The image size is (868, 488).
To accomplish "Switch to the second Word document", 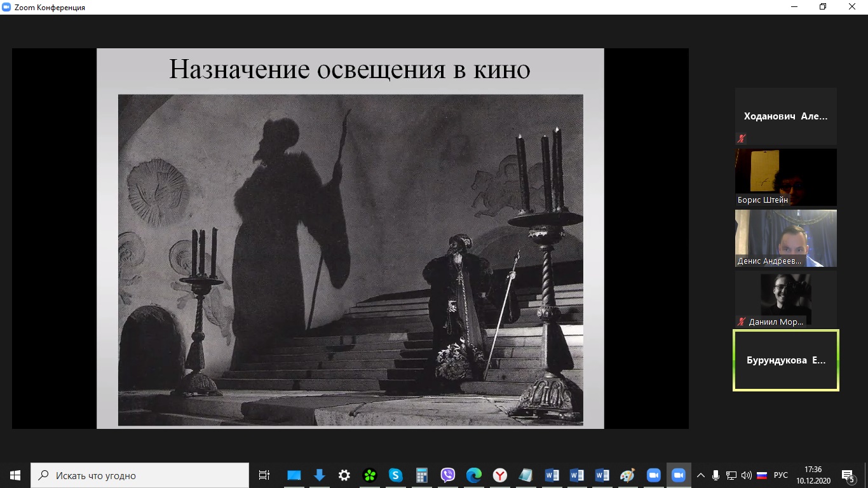I will 577,475.
